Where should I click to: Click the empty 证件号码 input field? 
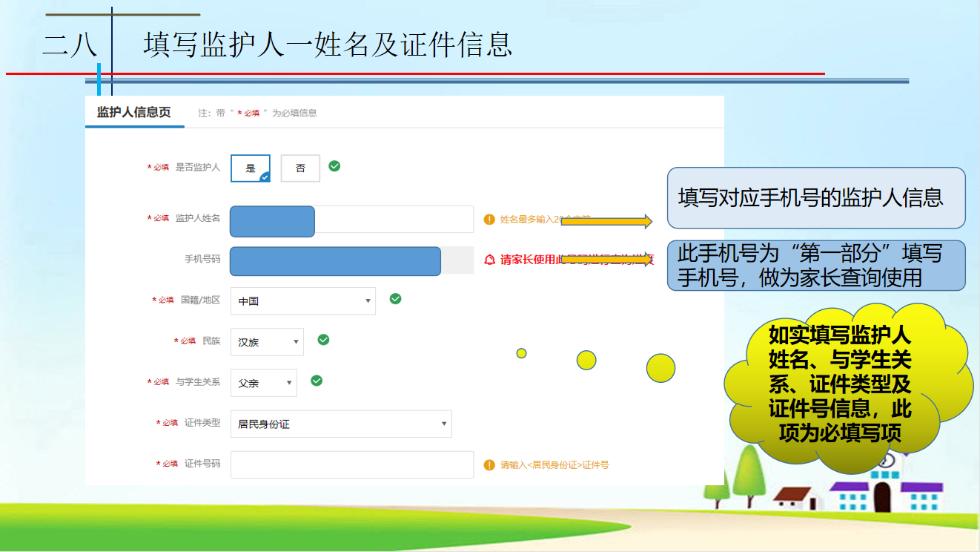[x=352, y=465]
